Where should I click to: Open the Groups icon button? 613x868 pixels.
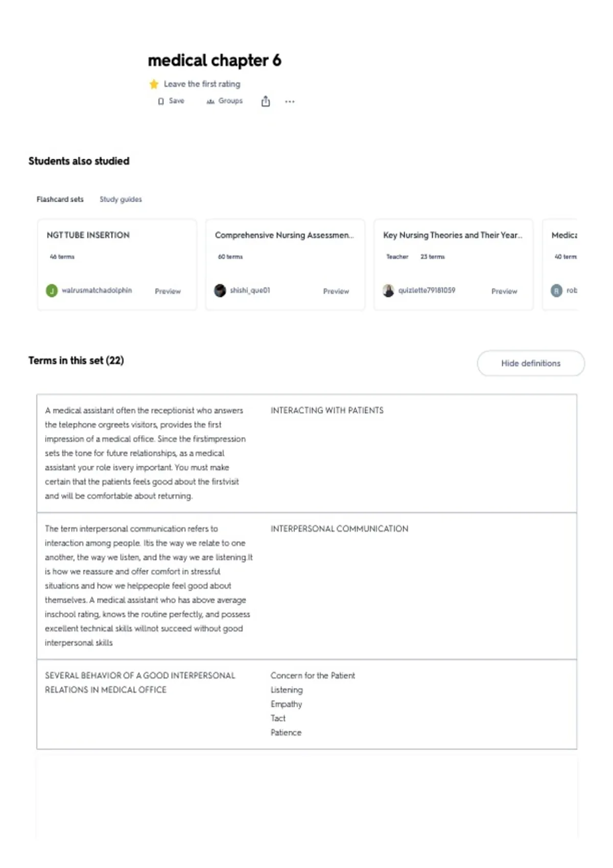tap(210, 102)
